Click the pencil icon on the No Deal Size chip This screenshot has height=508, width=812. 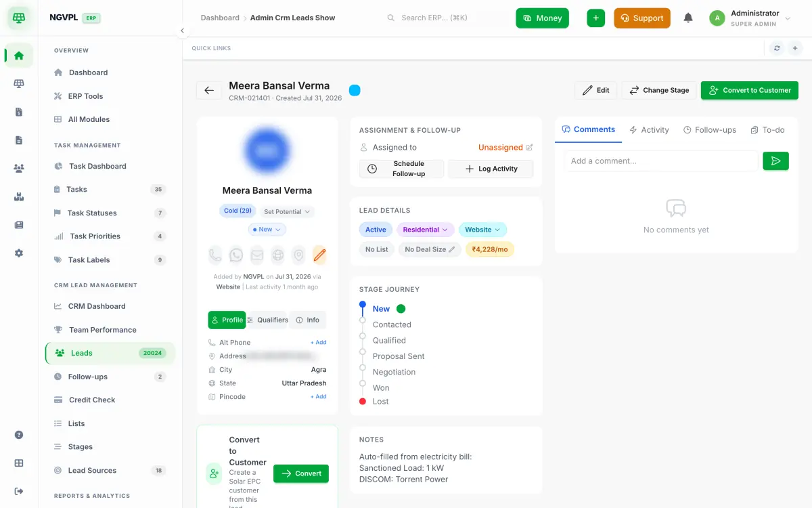pyautogui.click(x=452, y=250)
